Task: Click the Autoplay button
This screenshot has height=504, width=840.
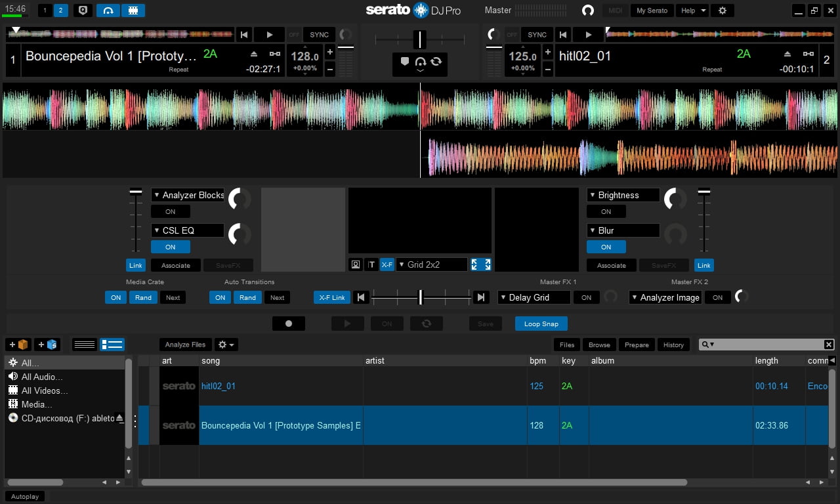Action: click(25, 496)
